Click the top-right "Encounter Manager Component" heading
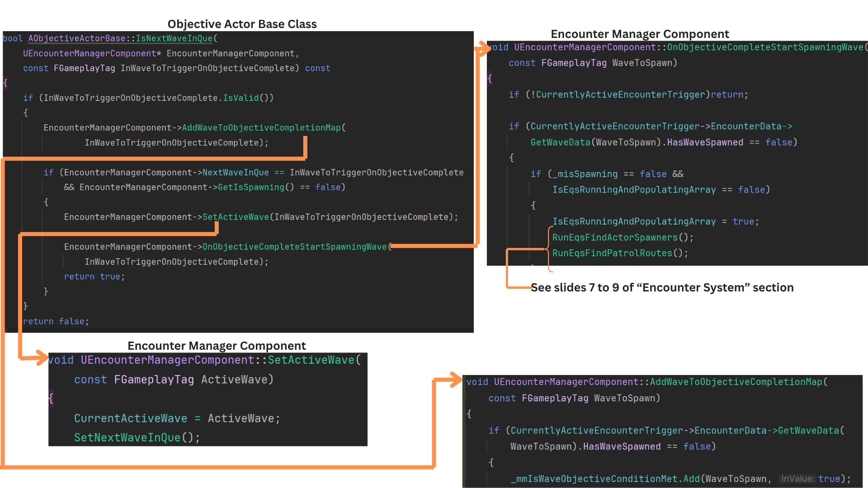 pyautogui.click(x=639, y=34)
